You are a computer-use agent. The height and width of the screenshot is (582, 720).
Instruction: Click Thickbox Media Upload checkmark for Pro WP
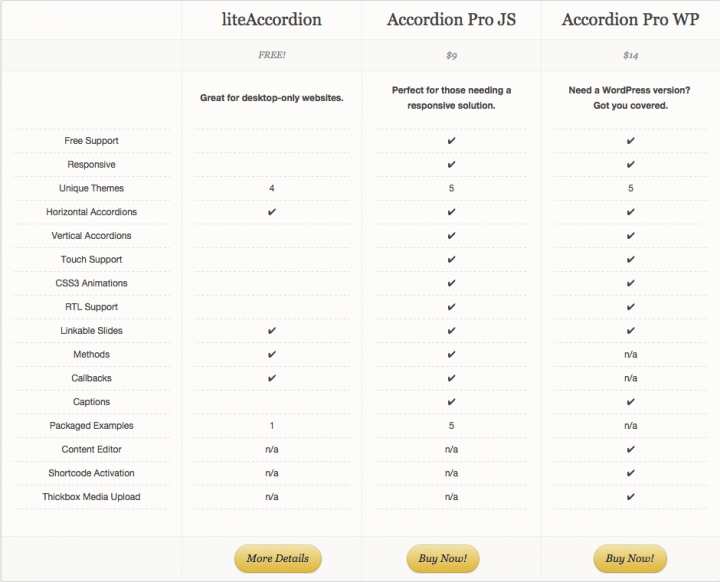click(630, 497)
